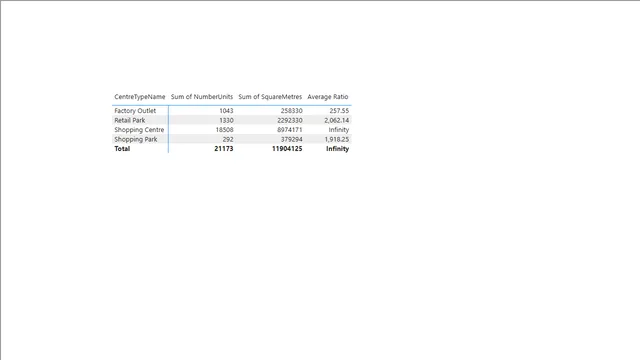Click the bold Infinity total value
The width and height of the screenshot is (640, 360).
[338, 149]
